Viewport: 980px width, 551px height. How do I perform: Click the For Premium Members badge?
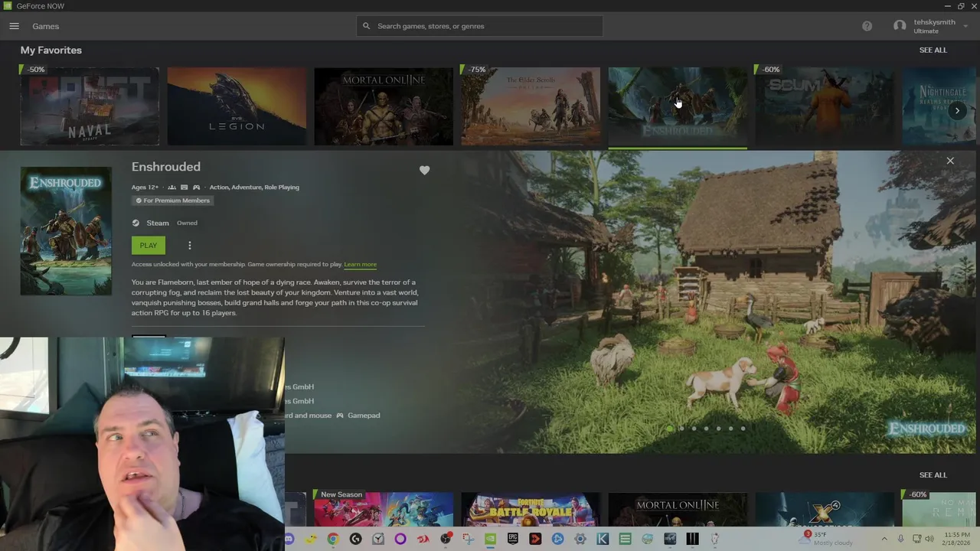tap(172, 201)
